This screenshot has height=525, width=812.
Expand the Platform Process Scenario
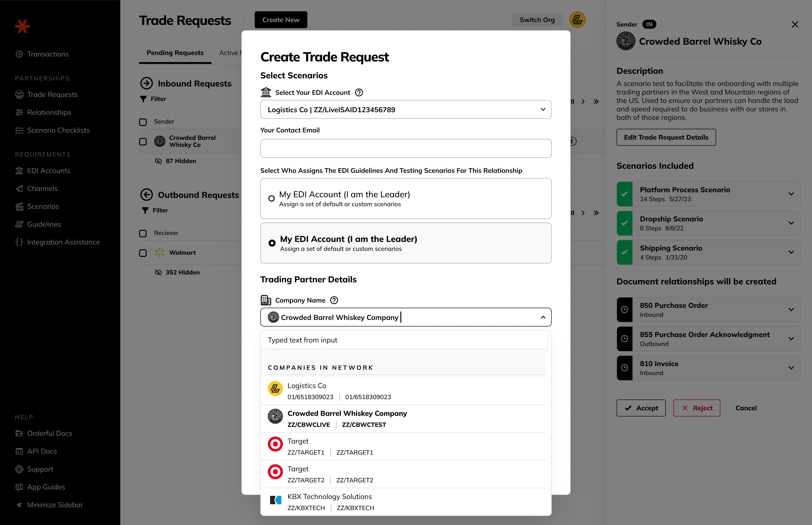(x=791, y=194)
